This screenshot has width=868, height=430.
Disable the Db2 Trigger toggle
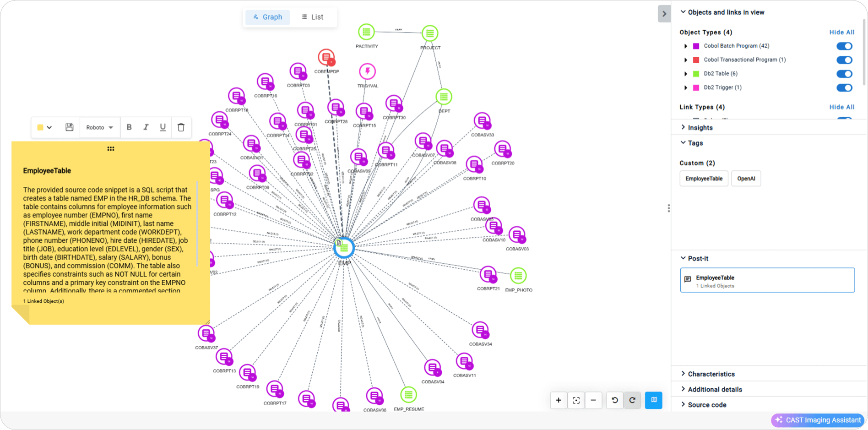(x=844, y=87)
